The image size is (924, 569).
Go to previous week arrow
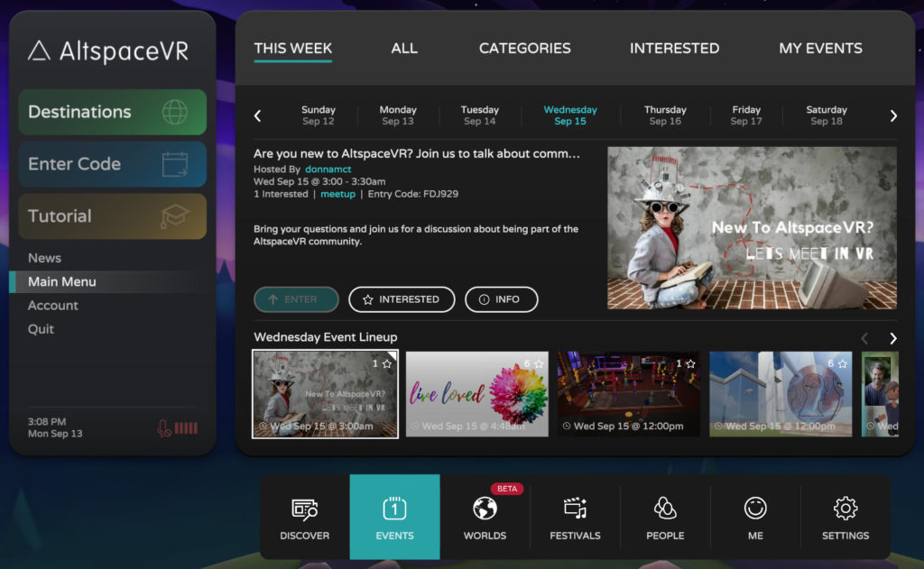click(x=257, y=115)
